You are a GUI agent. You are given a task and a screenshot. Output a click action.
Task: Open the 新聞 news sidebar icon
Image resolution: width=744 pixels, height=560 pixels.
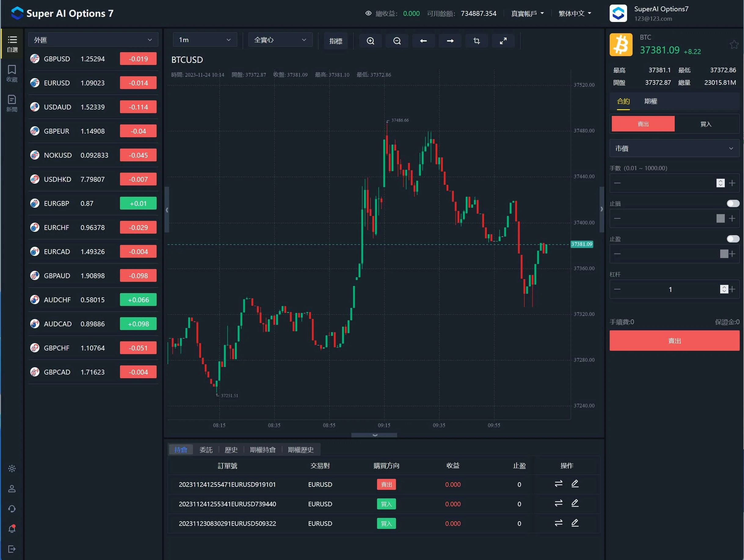[x=12, y=103]
